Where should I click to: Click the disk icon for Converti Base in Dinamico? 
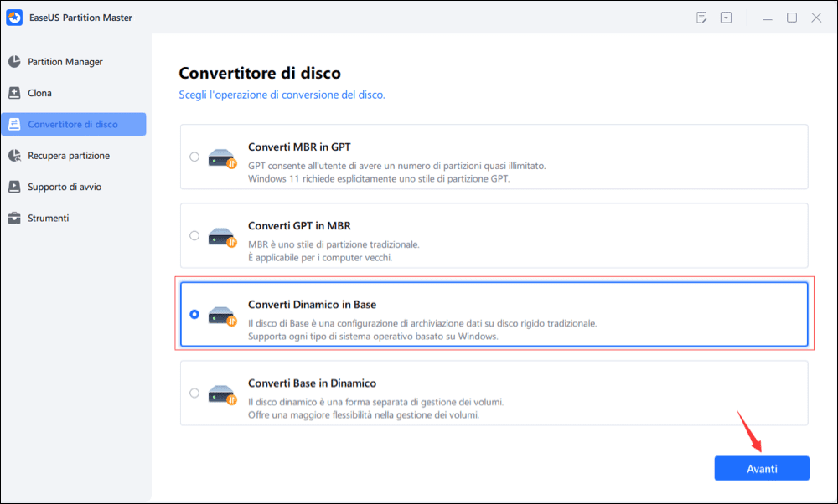tap(222, 394)
